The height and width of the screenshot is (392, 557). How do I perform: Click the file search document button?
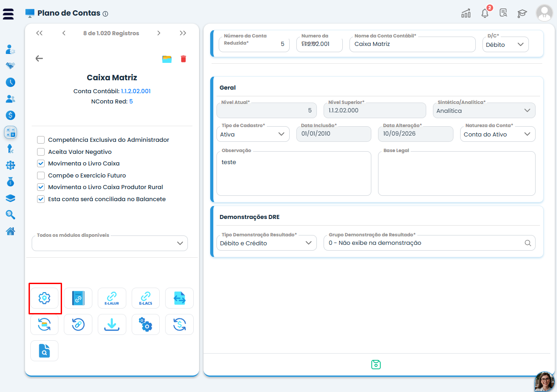[x=44, y=351]
